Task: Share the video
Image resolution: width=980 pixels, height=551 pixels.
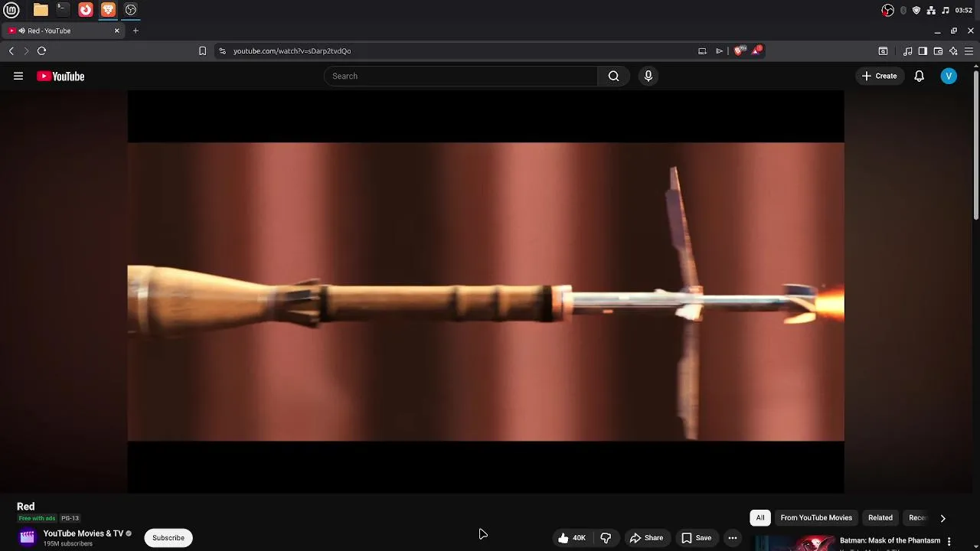Action: click(647, 538)
